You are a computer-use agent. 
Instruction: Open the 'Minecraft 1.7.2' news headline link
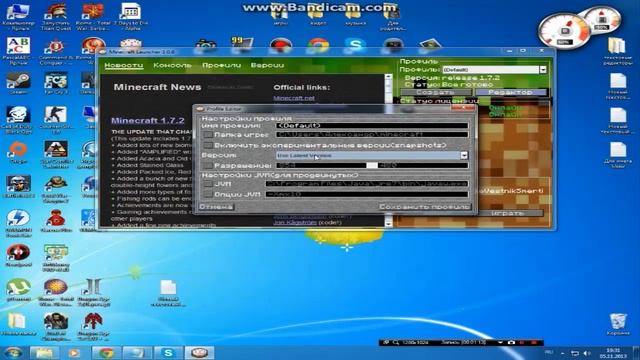(x=148, y=120)
